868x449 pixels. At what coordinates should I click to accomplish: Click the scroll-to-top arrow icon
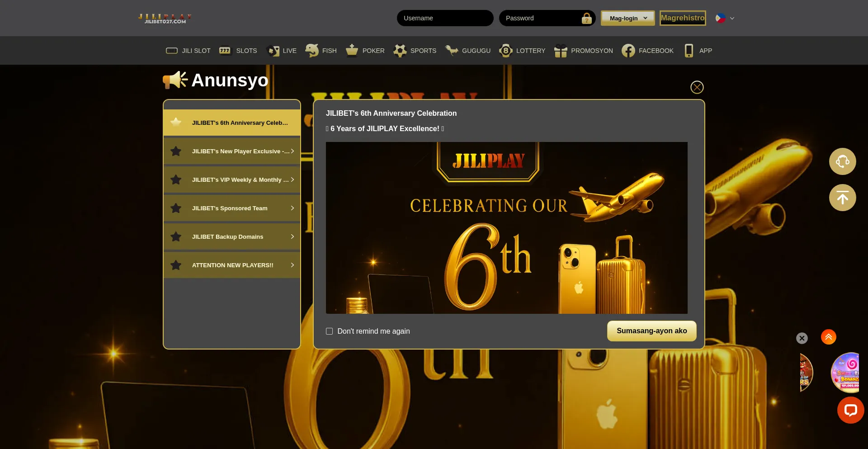(842, 198)
